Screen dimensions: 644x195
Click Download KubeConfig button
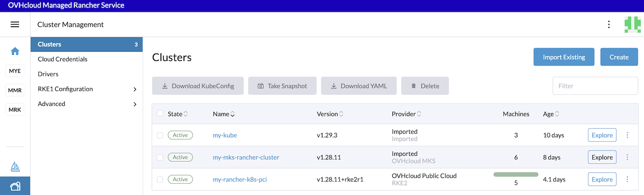point(198,86)
